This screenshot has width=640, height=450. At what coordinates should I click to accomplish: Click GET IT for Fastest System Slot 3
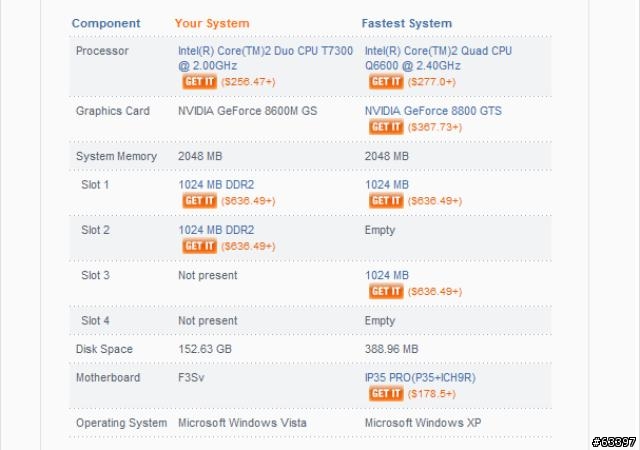click(386, 291)
